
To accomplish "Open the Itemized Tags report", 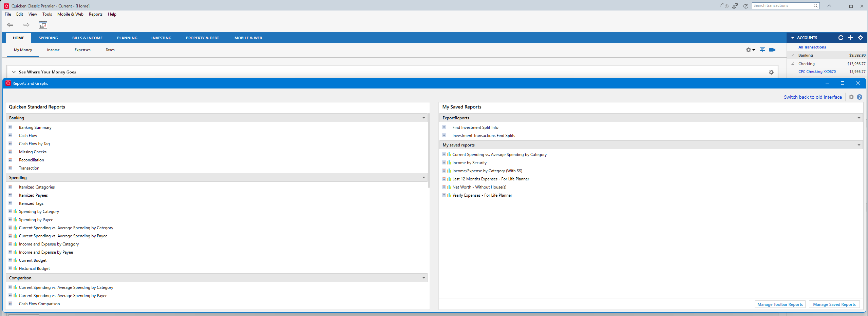I will 31,203.
